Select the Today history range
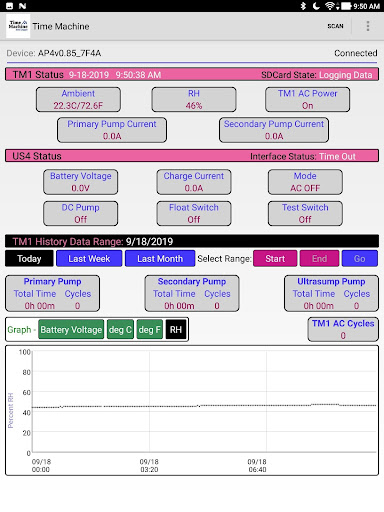Image resolution: width=384 pixels, height=512 pixels. (x=29, y=258)
